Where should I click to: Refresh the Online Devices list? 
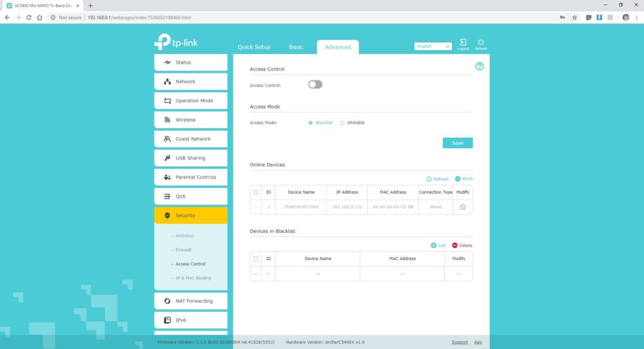pyautogui.click(x=437, y=179)
